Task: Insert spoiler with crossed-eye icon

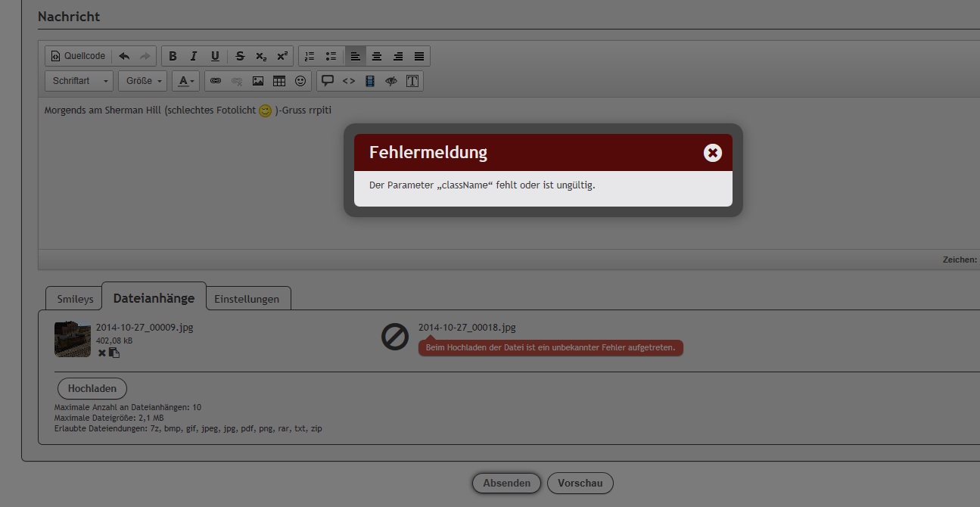Action: [x=391, y=81]
